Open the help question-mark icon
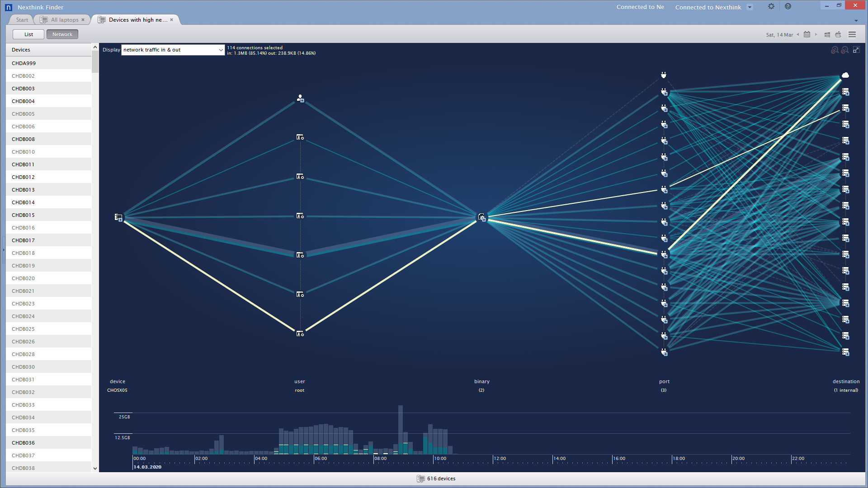868x488 pixels. (788, 6)
